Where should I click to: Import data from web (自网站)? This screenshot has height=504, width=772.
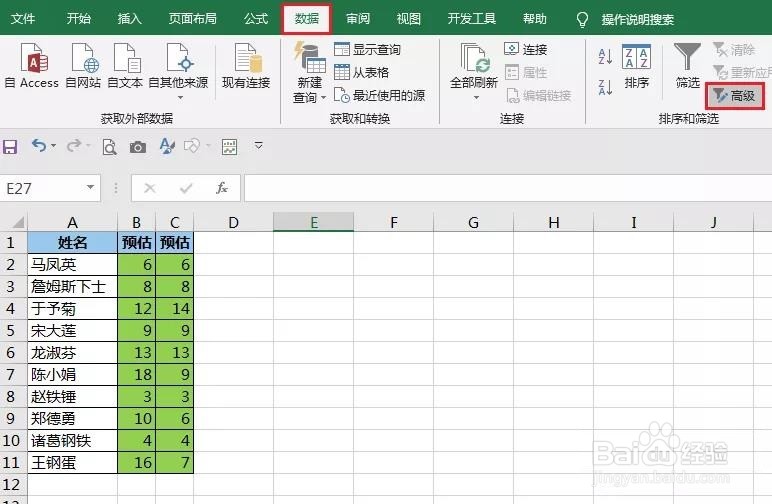[x=83, y=65]
